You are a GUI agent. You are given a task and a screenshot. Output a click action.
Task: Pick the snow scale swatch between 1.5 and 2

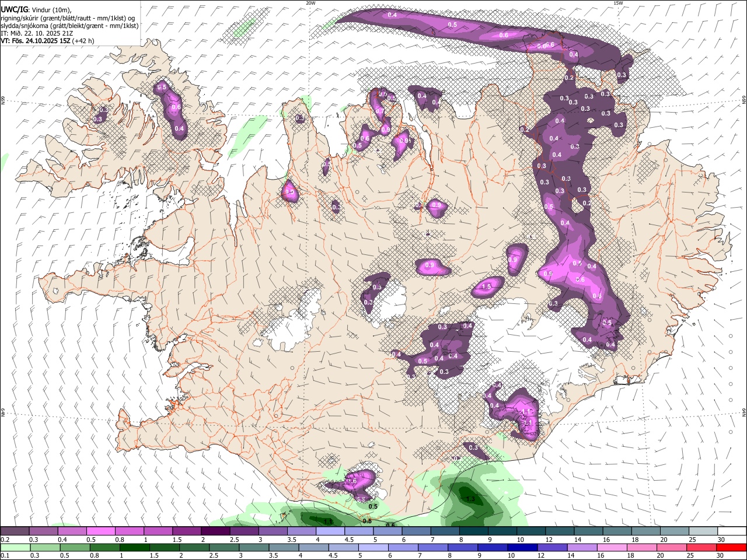click(x=187, y=531)
